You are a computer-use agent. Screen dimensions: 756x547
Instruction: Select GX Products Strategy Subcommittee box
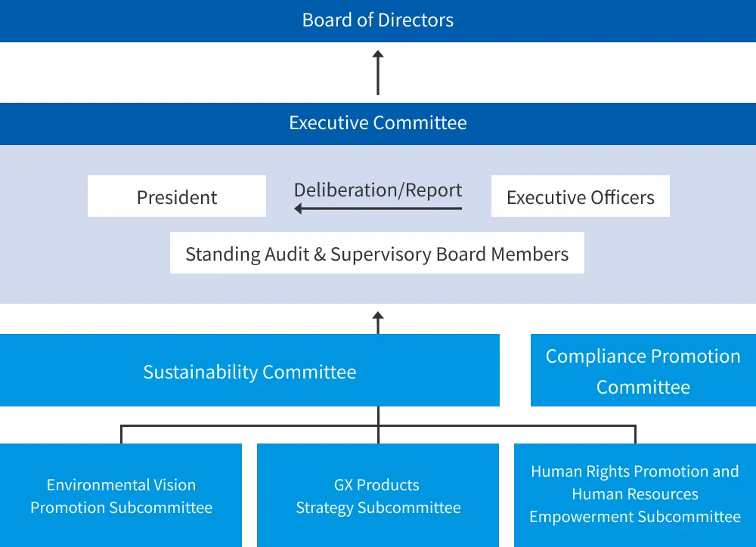click(x=378, y=495)
